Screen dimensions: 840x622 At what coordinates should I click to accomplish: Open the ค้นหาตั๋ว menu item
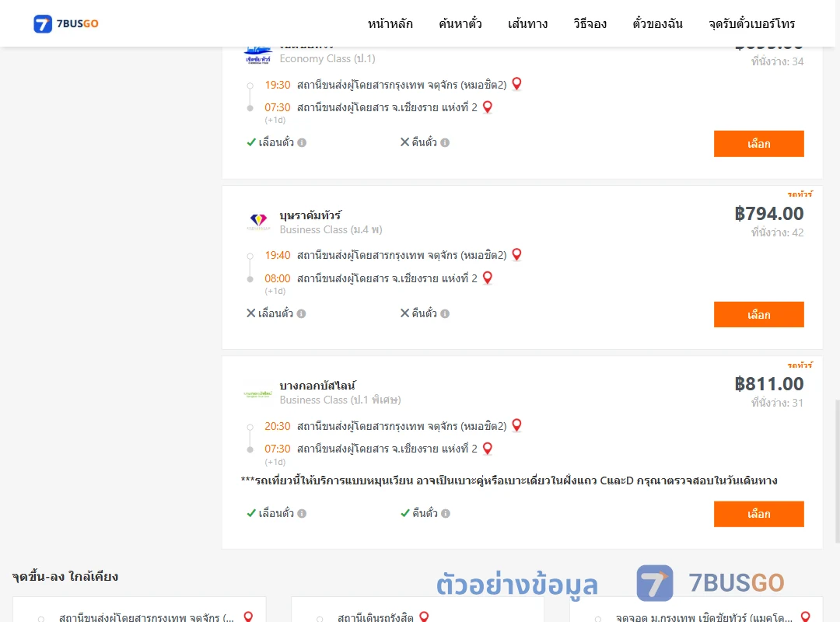460,23
